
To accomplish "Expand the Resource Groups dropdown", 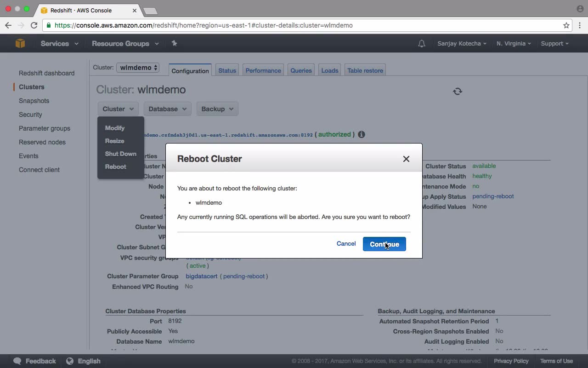I will 125,44.
